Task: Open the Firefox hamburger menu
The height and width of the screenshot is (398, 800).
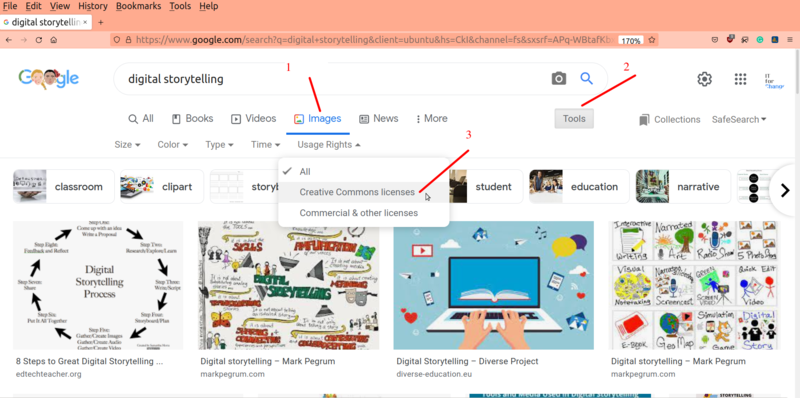Action: point(790,40)
